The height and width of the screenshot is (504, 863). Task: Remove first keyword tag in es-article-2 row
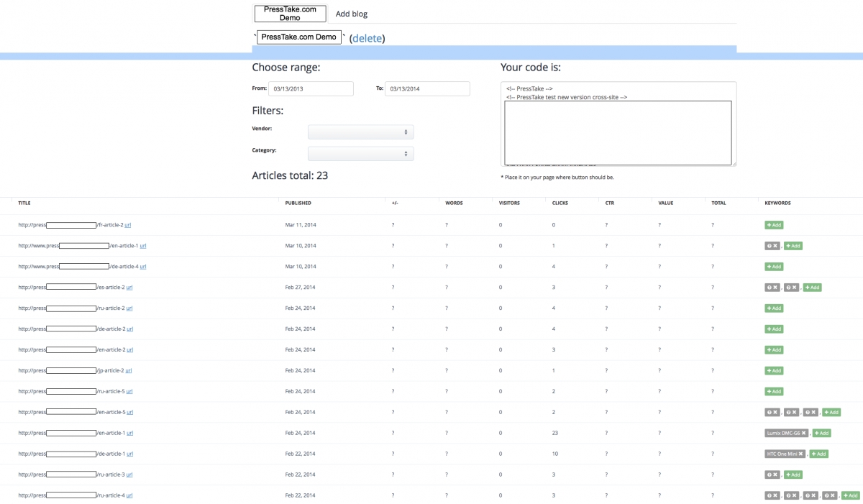(x=775, y=288)
